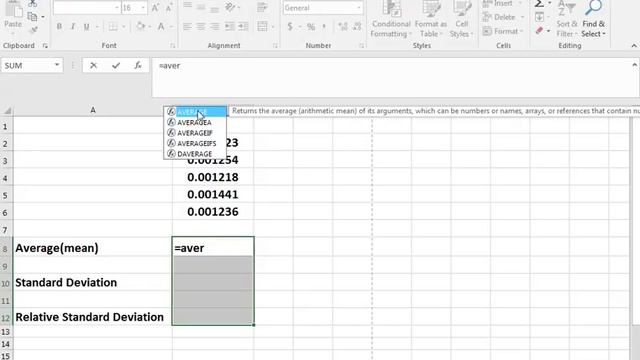The width and height of the screenshot is (640, 360).
Task: Click the Decrease Decimal icon
Action: (357, 27)
